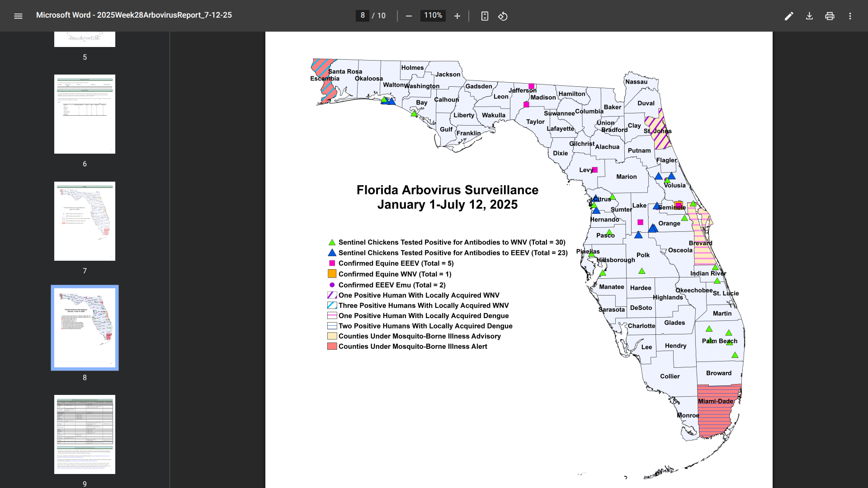Click the fit to page icon

[485, 16]
